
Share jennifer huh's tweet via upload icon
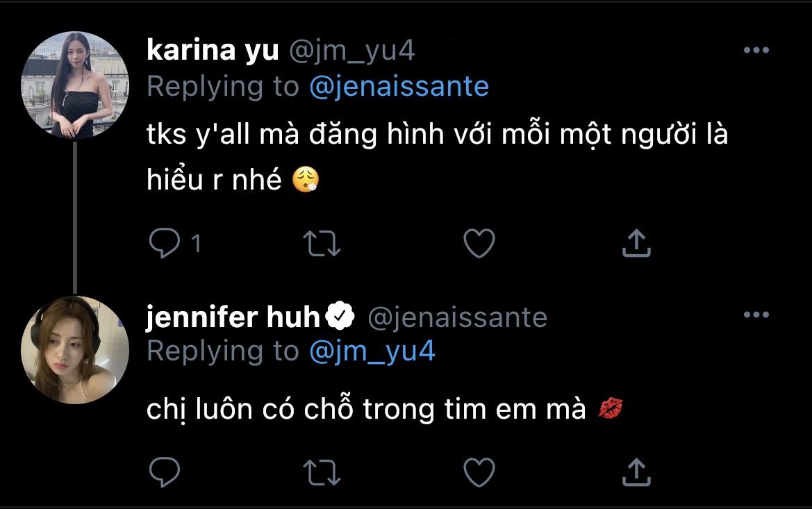[x=636, y=472]
